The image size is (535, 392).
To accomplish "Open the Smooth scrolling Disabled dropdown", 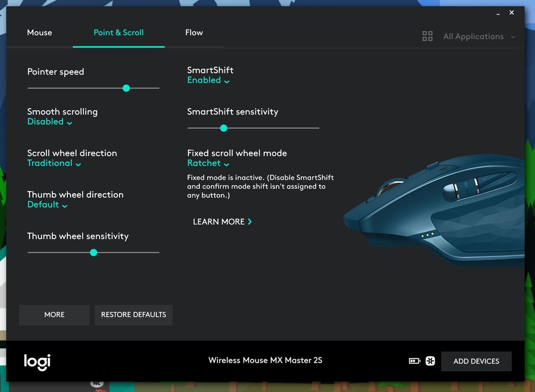I will (x=50, y=122).
